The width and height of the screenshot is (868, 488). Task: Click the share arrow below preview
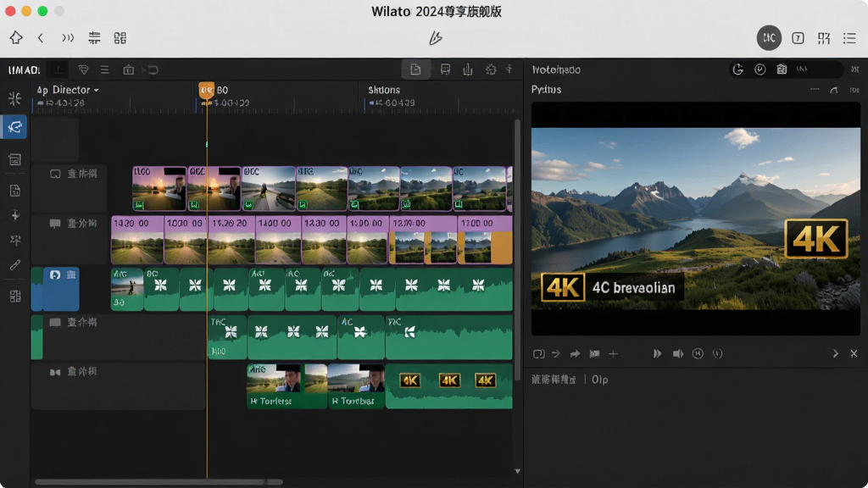[576, 353]
